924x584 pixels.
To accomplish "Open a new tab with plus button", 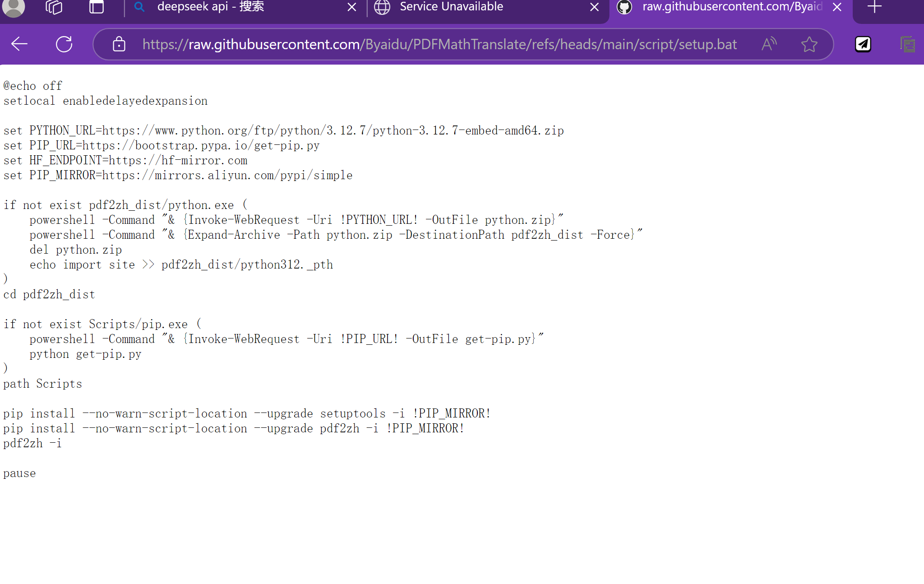I will coord(874,7).
